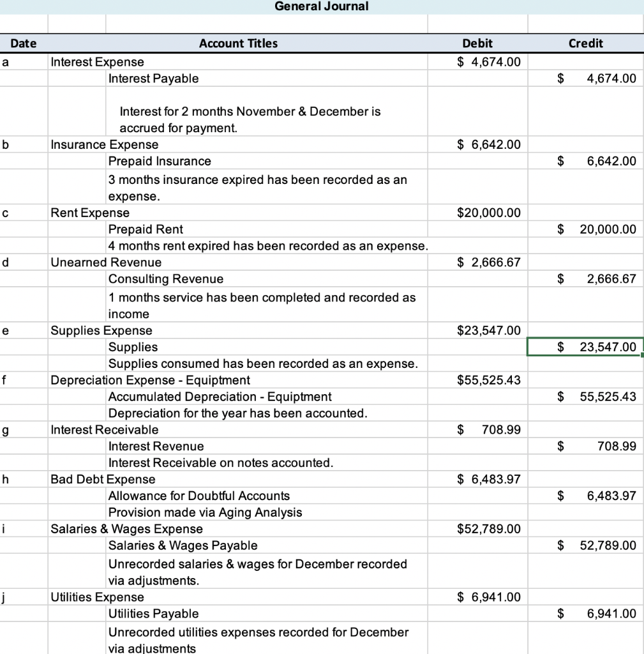This screenshot has height=654, width=644.
Task: Click the General Journal title cell
Action: (x=321, y=6)
